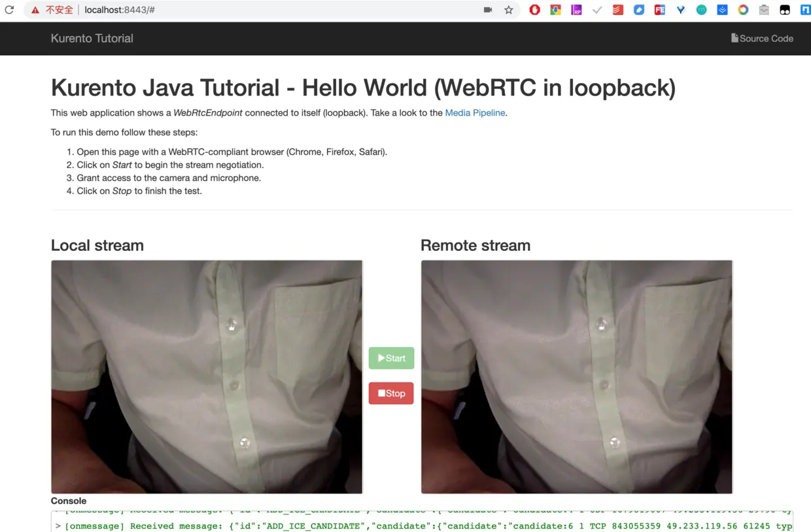Open the black Tampermonkey extension
This screenshot has height=532, width=811.
pyautogui.click(x=785, y=10)
